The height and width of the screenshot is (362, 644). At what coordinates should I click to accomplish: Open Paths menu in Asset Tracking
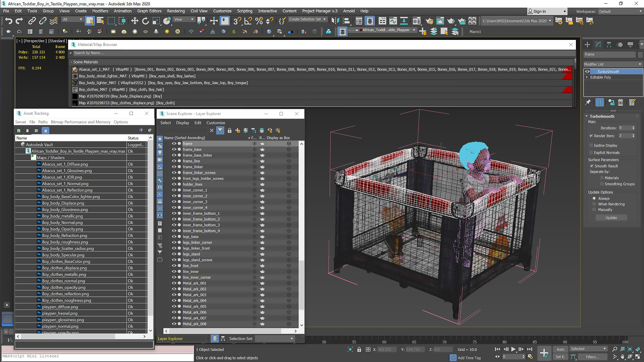(x=43, y=122)
